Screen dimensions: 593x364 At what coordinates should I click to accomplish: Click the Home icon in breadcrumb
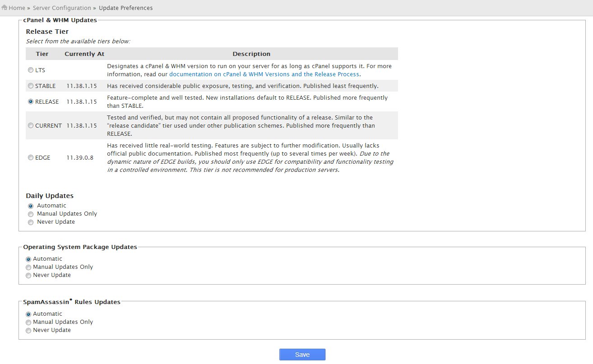(5, 8)
